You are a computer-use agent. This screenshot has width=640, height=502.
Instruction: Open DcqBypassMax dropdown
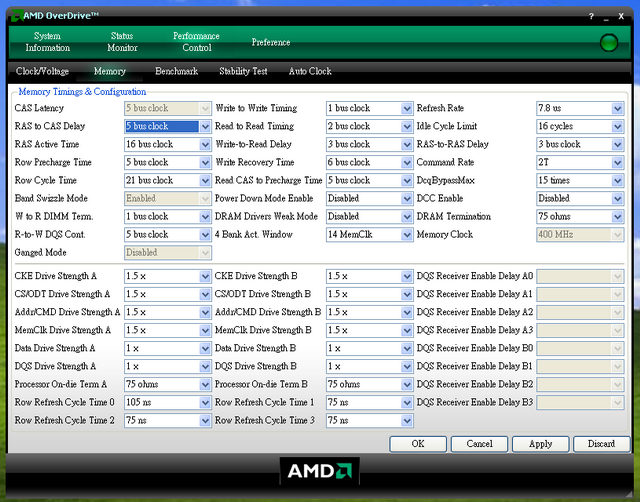(580, 180)
